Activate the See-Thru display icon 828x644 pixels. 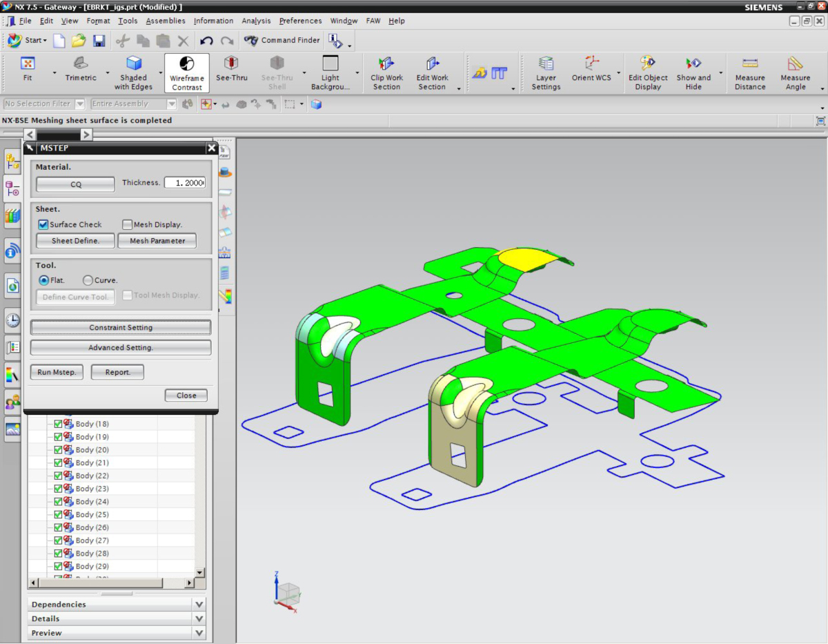[x=231, y=64]
